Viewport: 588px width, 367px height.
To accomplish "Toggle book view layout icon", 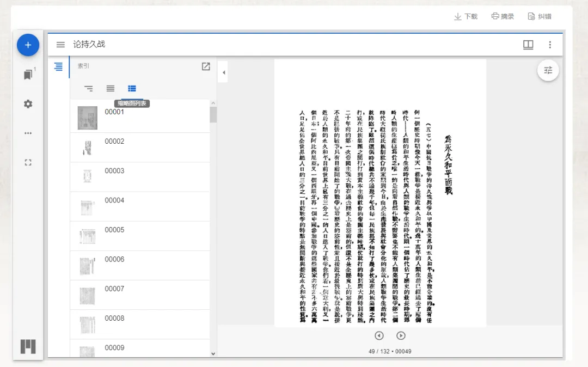I will [x=528, y=45].
